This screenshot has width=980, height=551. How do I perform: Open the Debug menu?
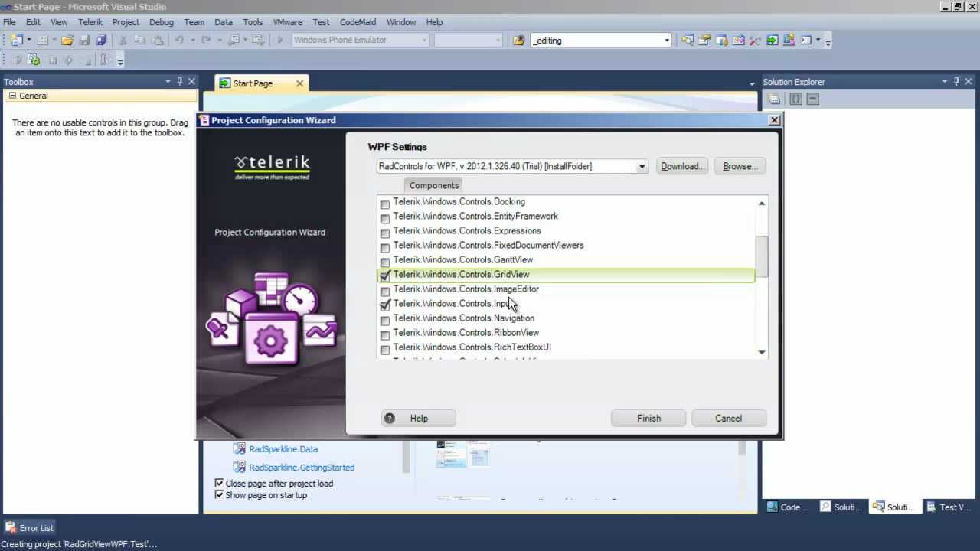162,22
